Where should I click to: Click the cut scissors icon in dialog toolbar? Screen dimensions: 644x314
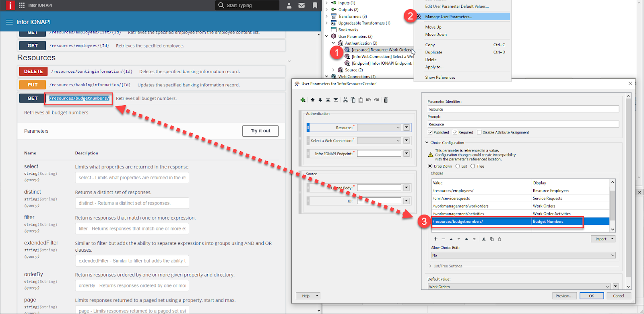(x=345, y=100)
